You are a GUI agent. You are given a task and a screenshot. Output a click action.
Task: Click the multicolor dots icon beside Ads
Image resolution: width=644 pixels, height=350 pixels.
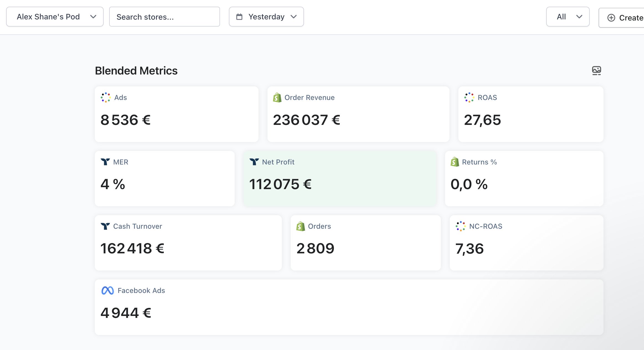click(106, 97)
